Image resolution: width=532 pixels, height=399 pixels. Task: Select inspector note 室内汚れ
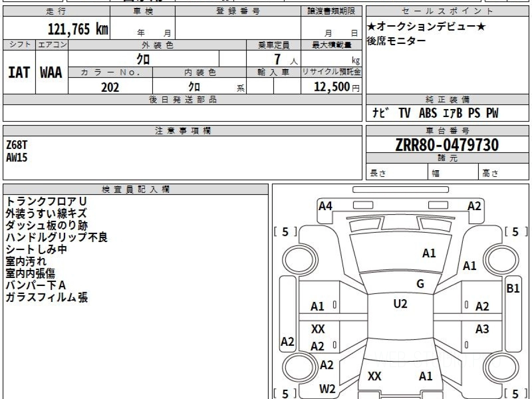[x=26, y=261]
